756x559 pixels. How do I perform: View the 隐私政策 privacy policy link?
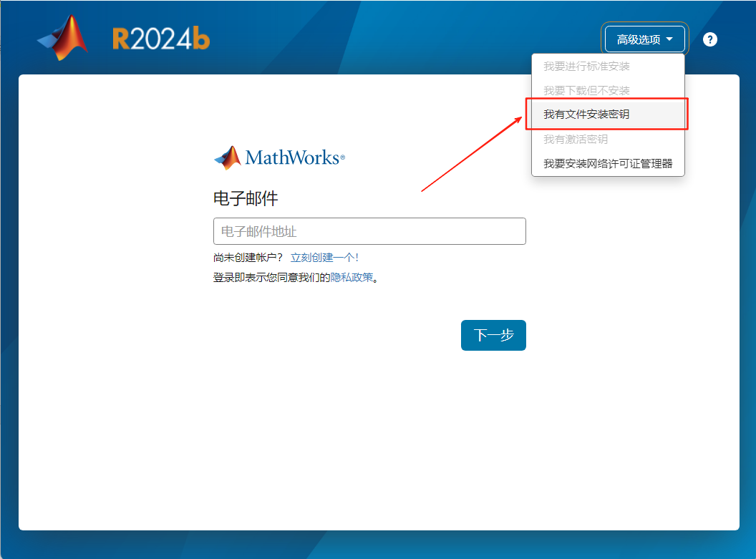[354, 276]
